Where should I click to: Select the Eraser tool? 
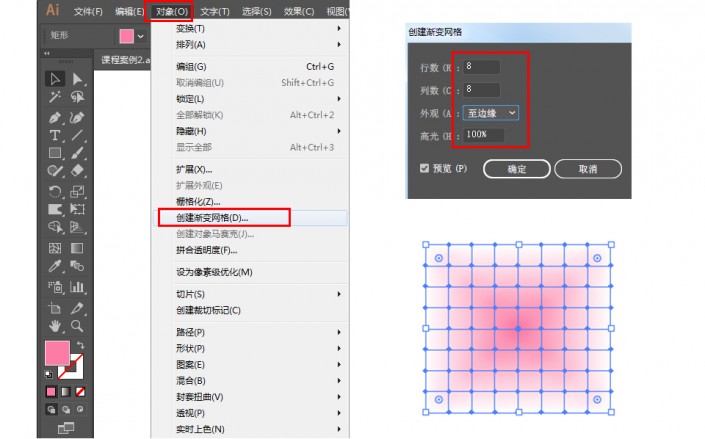pyautogui.click(x=77, y=170)
